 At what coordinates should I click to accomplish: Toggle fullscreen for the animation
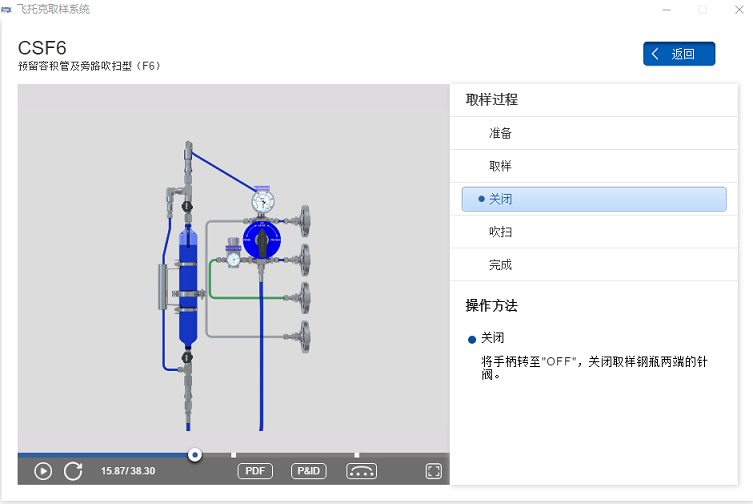[x=433, y=471]
